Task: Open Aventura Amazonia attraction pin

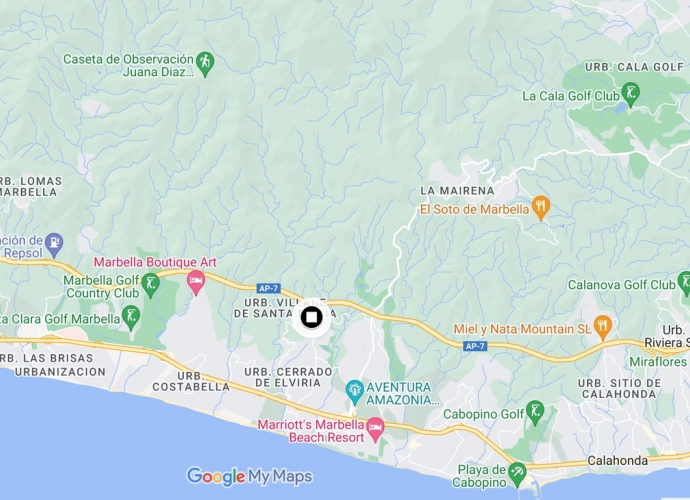Action: (x=354, y=392)
